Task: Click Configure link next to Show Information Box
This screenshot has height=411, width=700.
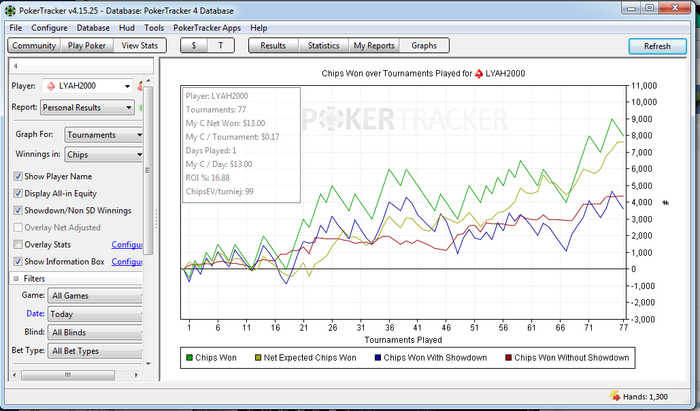Action: tap(127, 262)
